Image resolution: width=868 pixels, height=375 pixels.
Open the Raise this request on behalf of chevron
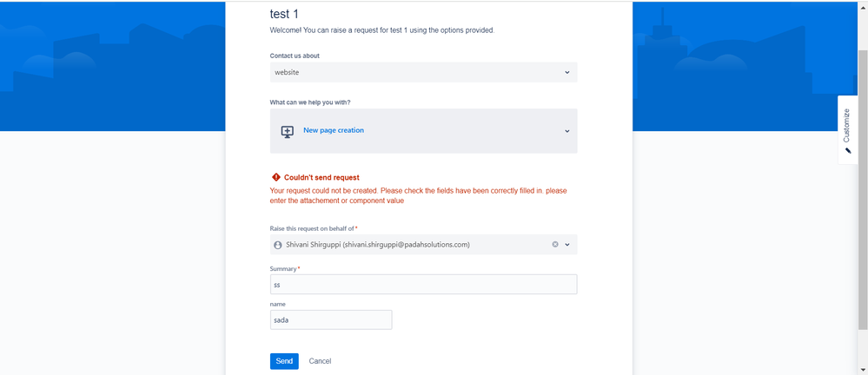click(567, 245)
